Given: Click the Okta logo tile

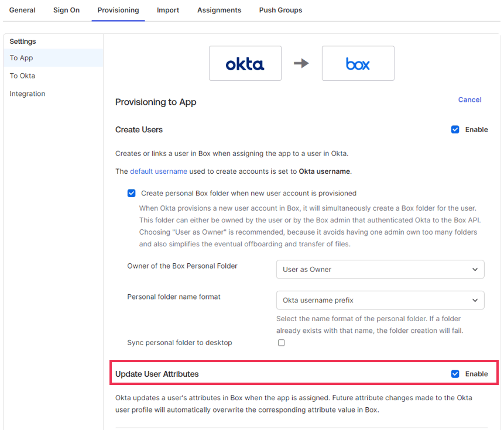Looking at the screenshot, I should 245,63.
